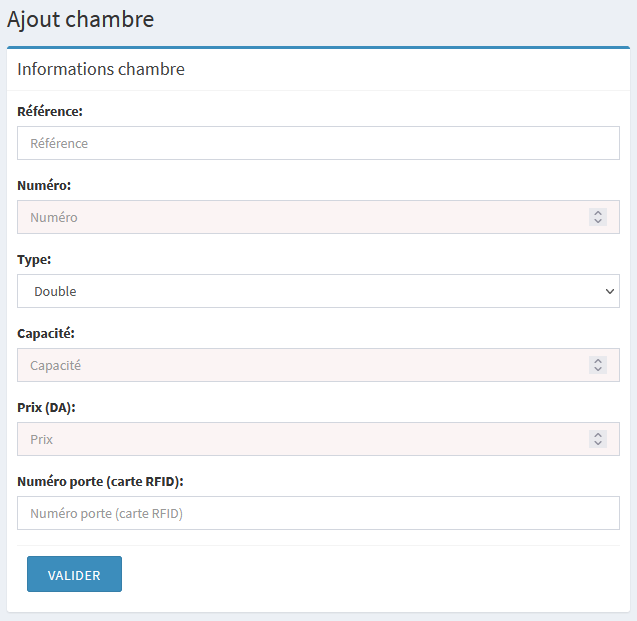Click inside the Capacité field
Screen dimensions: 637x621
pyautogui.click(x=300, y=365)
